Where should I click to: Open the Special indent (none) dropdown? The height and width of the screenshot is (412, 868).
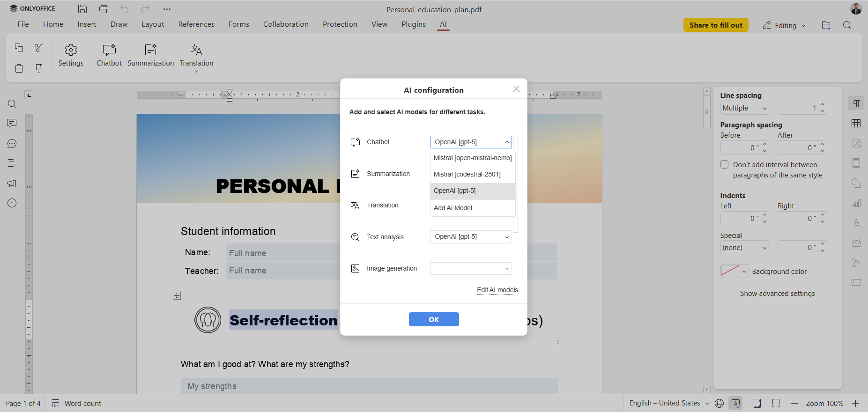pos(745,248)
